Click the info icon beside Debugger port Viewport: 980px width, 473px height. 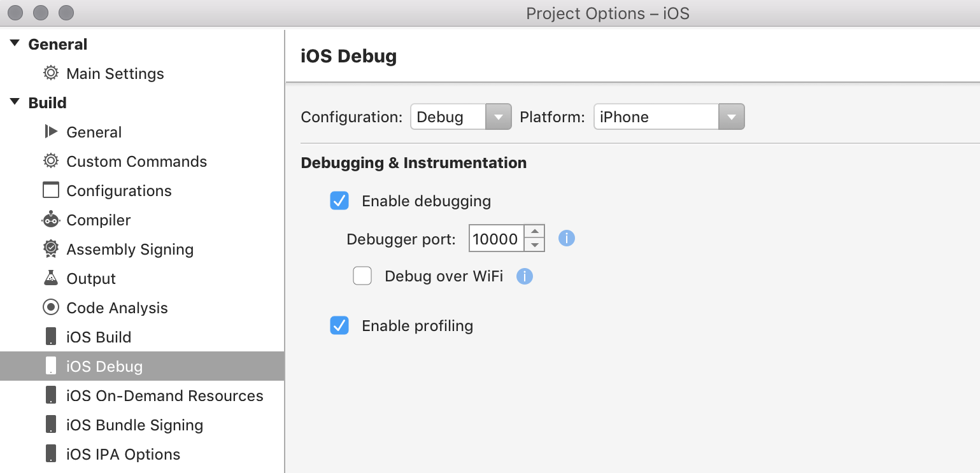(x=566, y=237)
